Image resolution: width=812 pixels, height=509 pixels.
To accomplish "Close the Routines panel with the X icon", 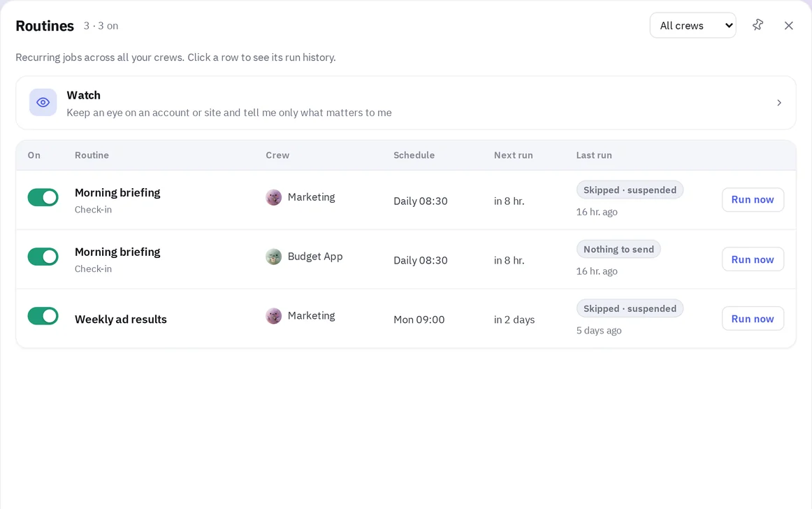I will tap(789, 25).
